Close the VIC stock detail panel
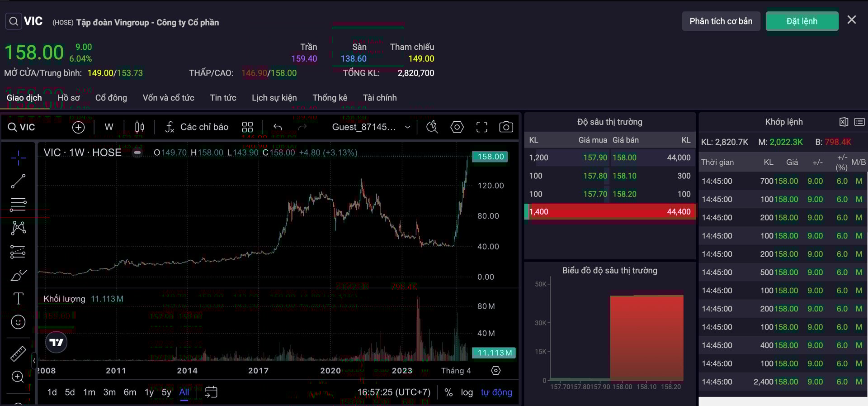868x406 pixels. [x=852, y=20]
